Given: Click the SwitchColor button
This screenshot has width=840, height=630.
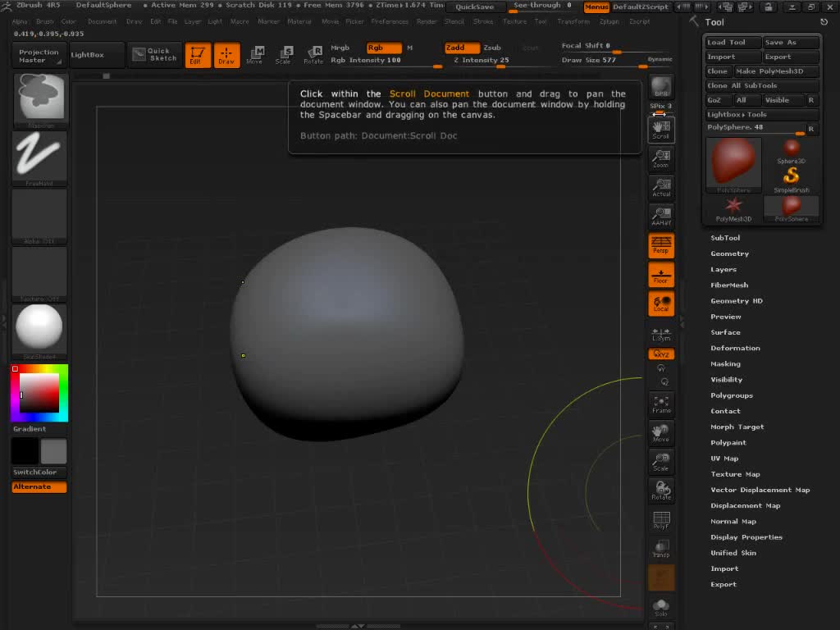Looking at the screenshot, I should click(39, 472).
